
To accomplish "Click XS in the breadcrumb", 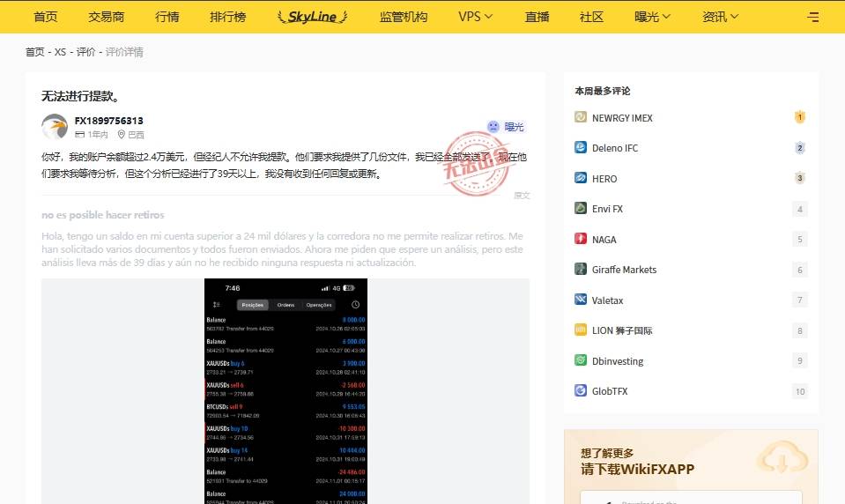I will click(60, 52).
